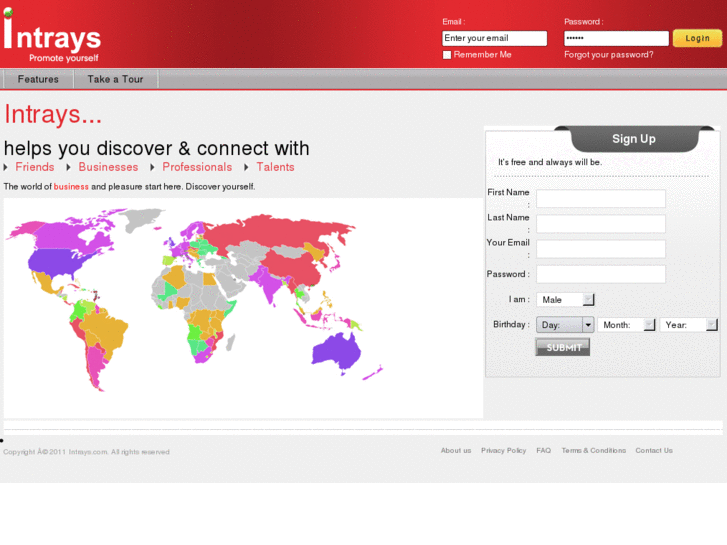Follow the Professionals link
This screenshot has height=545, width=727.
tap(197, 167)
